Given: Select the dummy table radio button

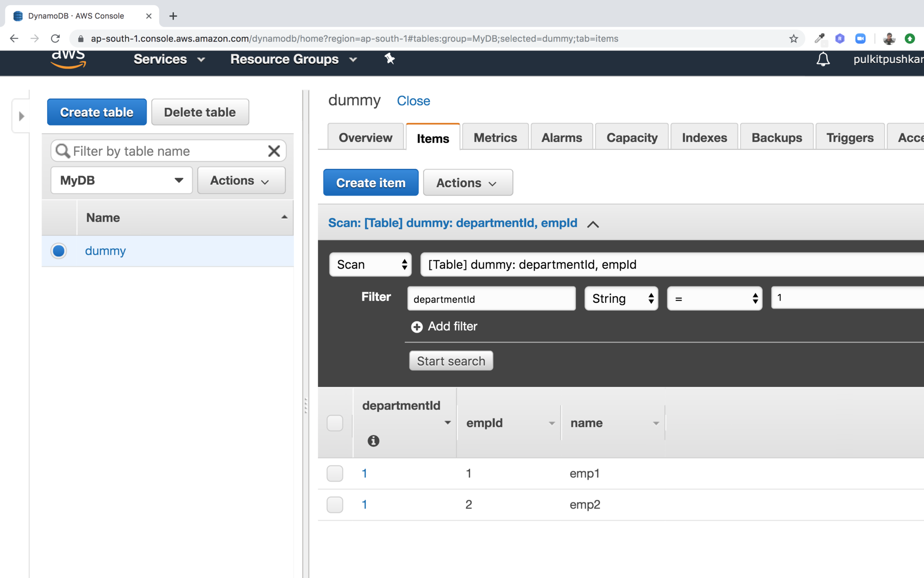Looking at the screenshot, I should tap(59, 250).
